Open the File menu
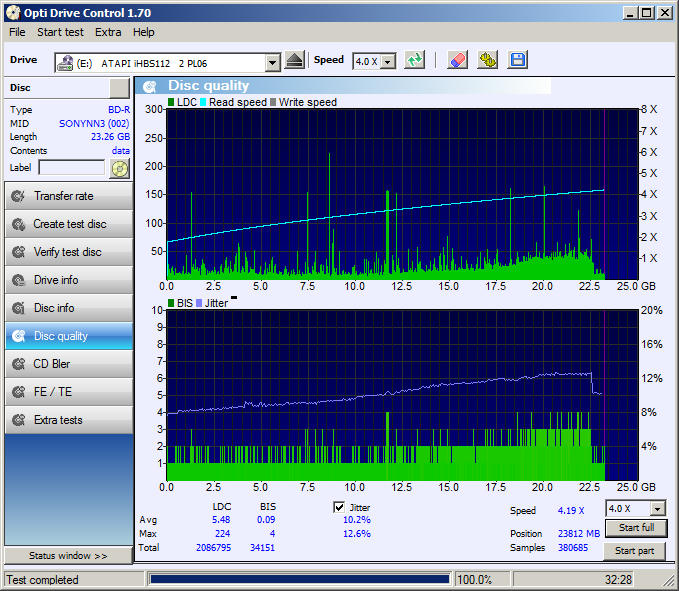 point(17,32)
